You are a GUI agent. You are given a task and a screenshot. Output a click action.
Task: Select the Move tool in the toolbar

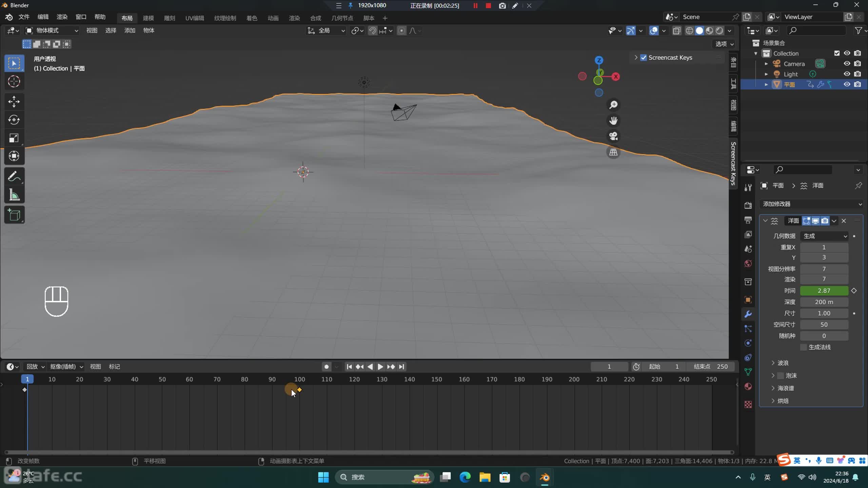click(x=14, y=101)
